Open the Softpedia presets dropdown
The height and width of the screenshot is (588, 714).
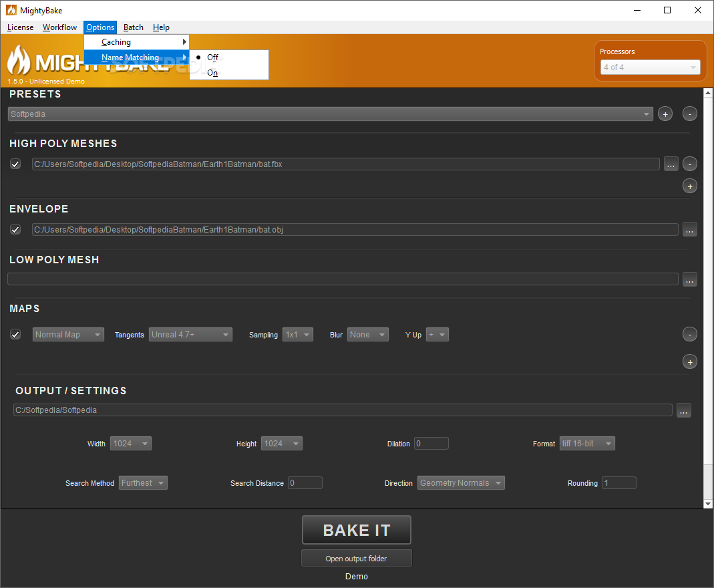[x=330, y=114]
